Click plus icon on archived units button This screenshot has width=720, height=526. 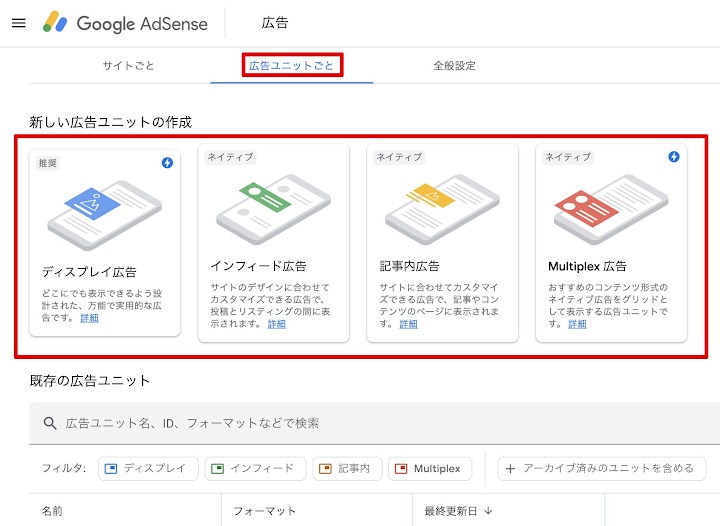tap(510, 469)
